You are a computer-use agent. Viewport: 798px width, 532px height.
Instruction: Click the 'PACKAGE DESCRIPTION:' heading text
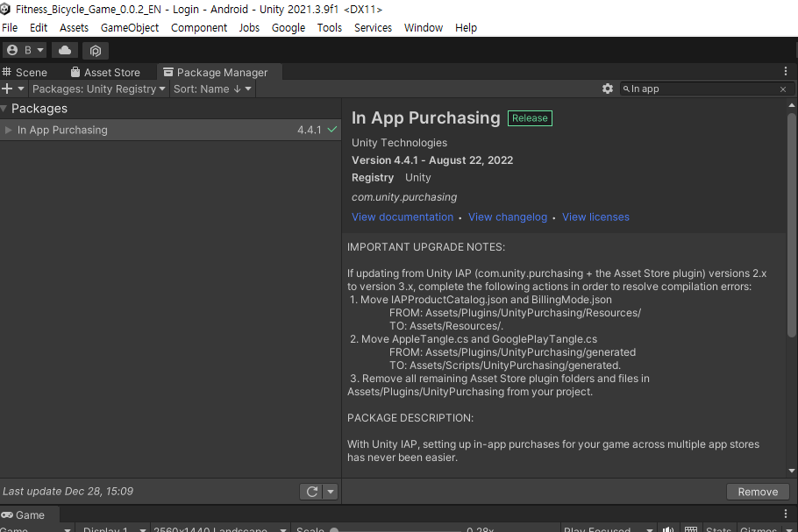[410, 418]
